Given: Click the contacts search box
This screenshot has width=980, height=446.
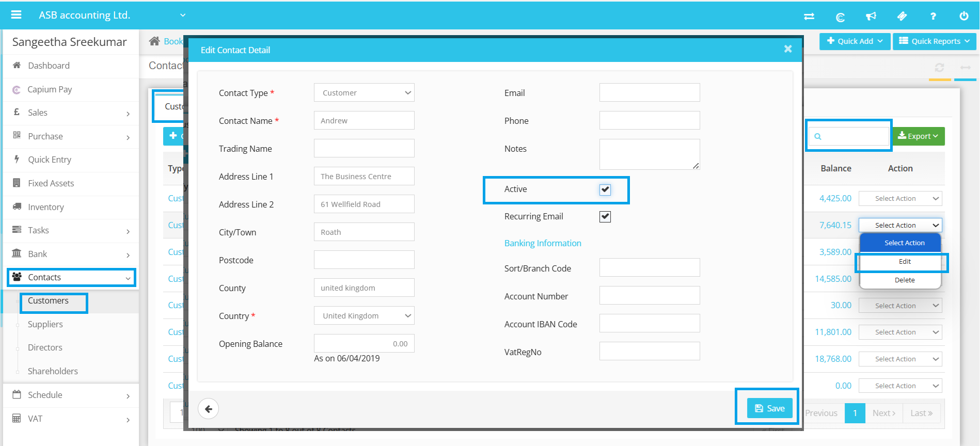Looking at the screenshot, I should coord(849,136).
